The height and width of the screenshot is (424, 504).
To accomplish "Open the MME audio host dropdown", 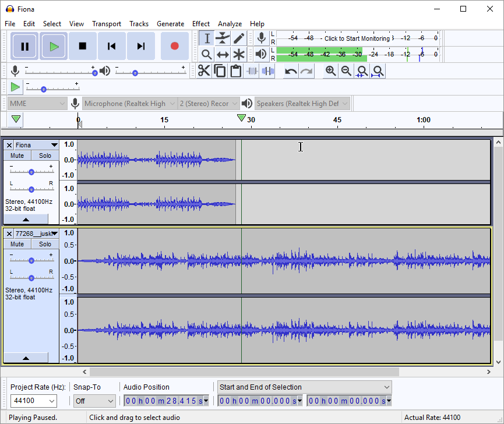I will [x=38, y=104].
